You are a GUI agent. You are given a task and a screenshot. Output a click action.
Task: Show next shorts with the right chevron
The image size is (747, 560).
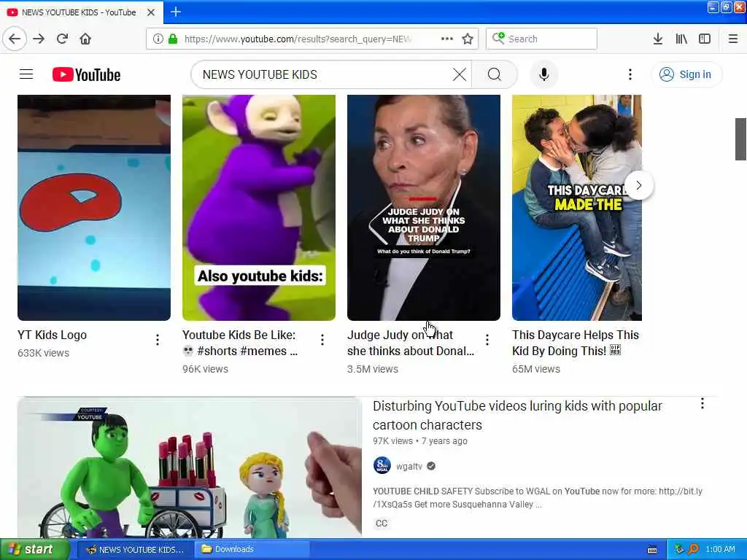click(x=639, y=185)
